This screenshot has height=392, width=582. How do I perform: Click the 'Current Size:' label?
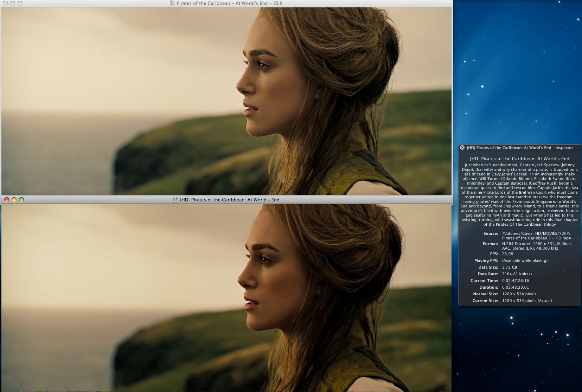[485, 301]
